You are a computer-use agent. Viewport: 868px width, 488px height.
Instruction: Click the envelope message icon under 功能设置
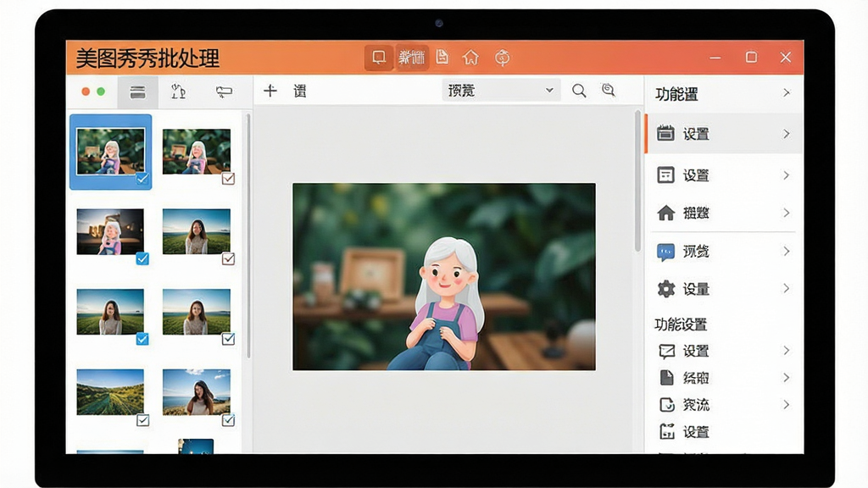click(x=666, y=351)
